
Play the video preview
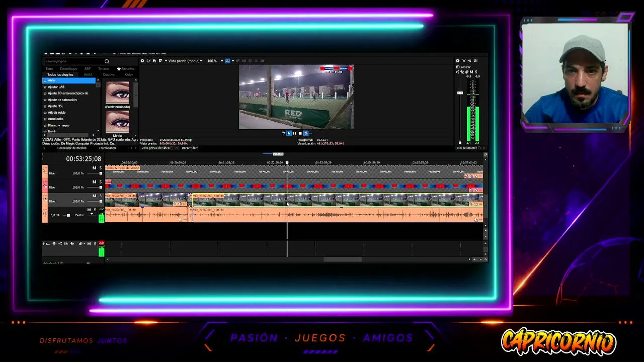click(289, 133)
